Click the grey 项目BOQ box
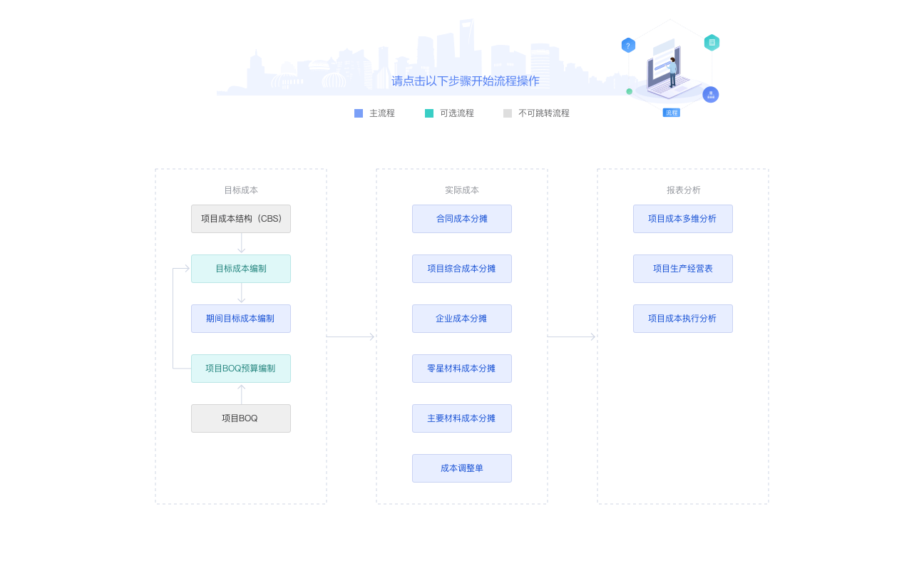 [241, 418]
